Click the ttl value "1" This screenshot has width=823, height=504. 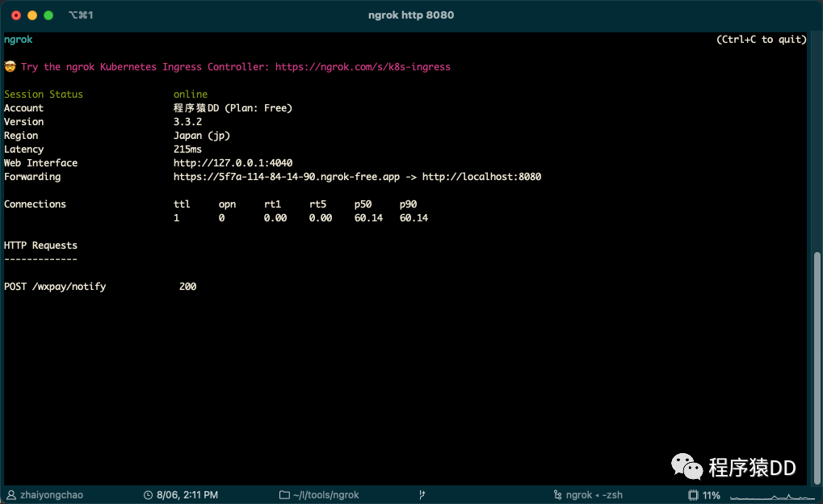[x=176, y=217]
